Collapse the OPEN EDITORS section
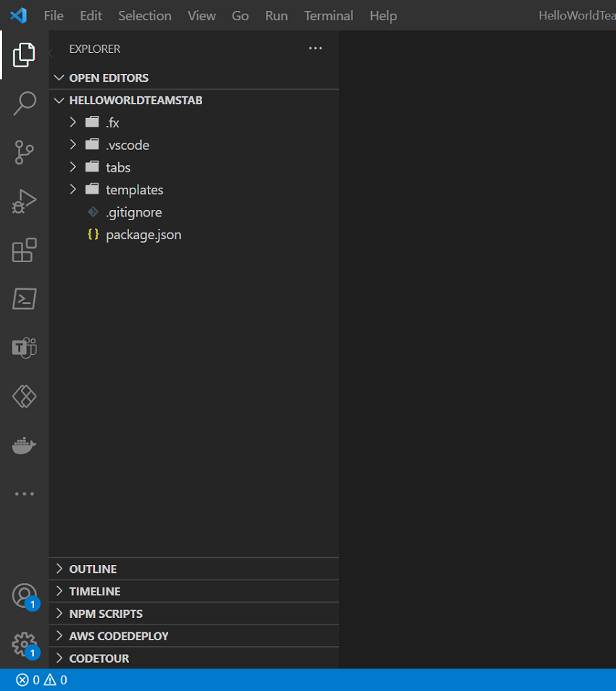Screen dimensions: 616x691 pyautogui.click(x=109, y=78)
